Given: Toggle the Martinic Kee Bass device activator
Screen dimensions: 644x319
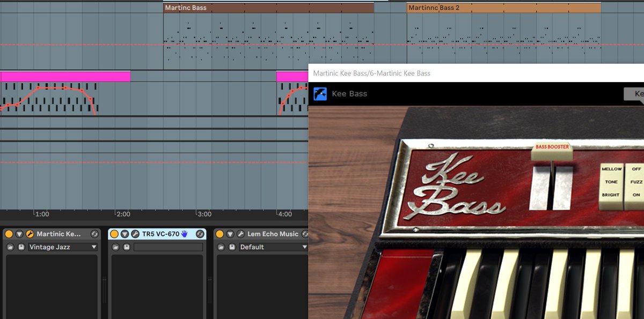Looking at the screenshot, I should pos(9,234).
